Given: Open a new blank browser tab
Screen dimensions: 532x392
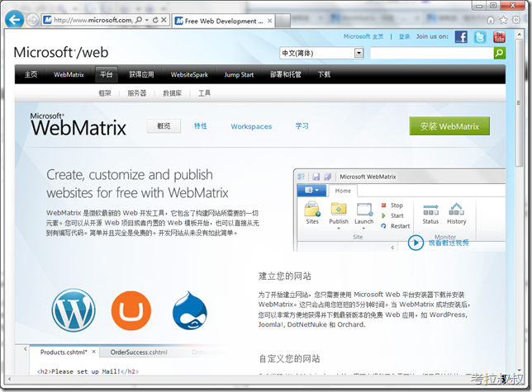Looking at the screenshot, I should click(x=283, y=21).
